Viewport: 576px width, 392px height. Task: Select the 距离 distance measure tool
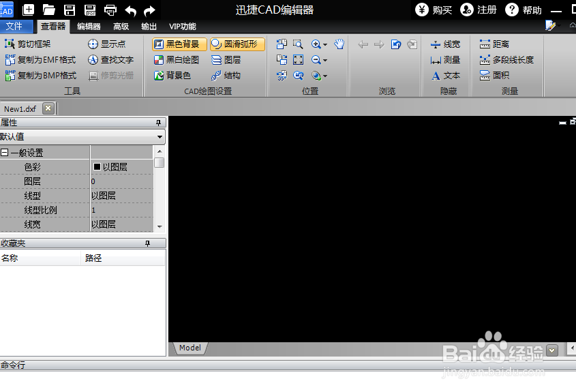(494, 44)
